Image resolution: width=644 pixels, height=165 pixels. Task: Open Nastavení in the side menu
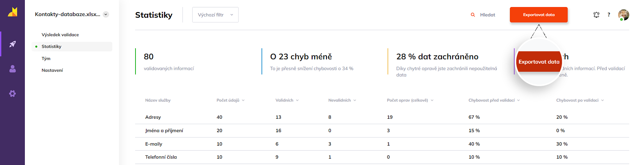pyautogui.click(x=52, y=70)
